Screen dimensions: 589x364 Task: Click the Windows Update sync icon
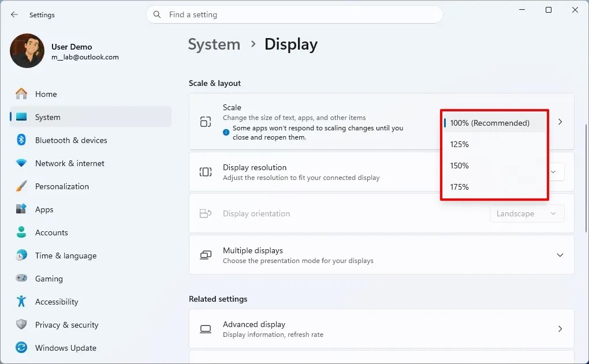coord(21,347)
